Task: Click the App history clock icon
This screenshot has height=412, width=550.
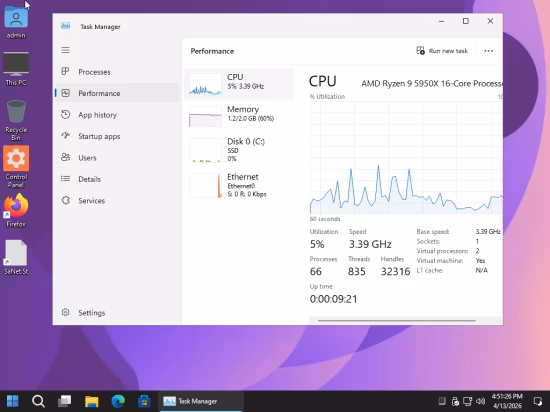Action: 65,114
